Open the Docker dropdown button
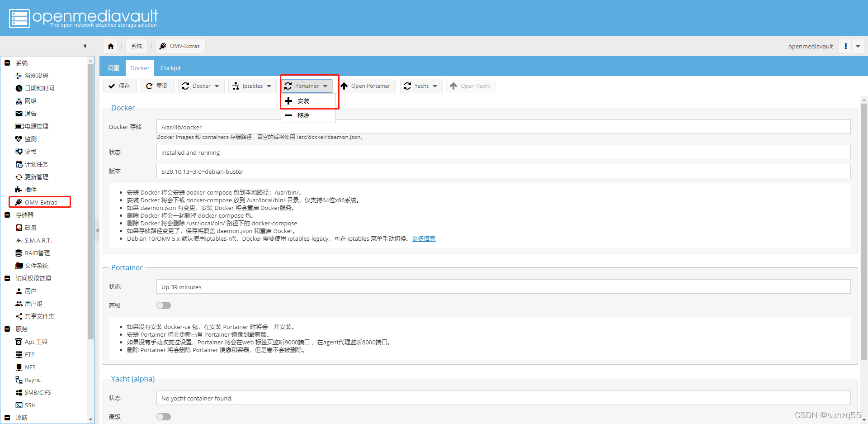 tap(201, 86)
